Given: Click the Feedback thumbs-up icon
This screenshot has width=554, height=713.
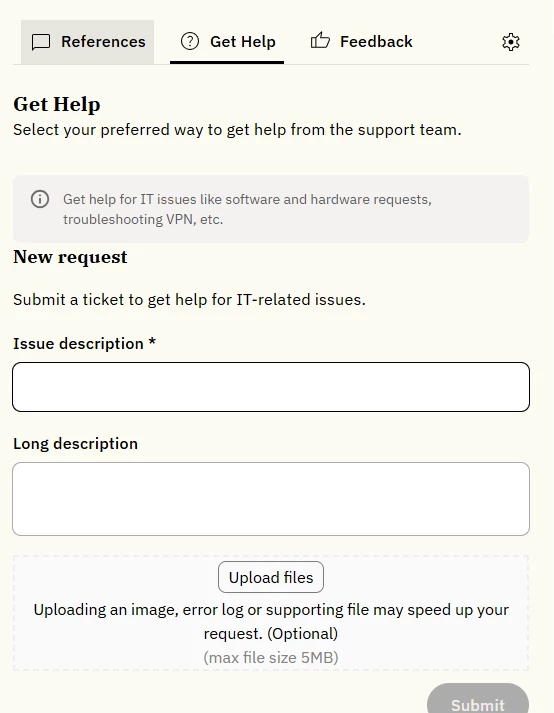Looking at the screenshot, I should point(320,40).
